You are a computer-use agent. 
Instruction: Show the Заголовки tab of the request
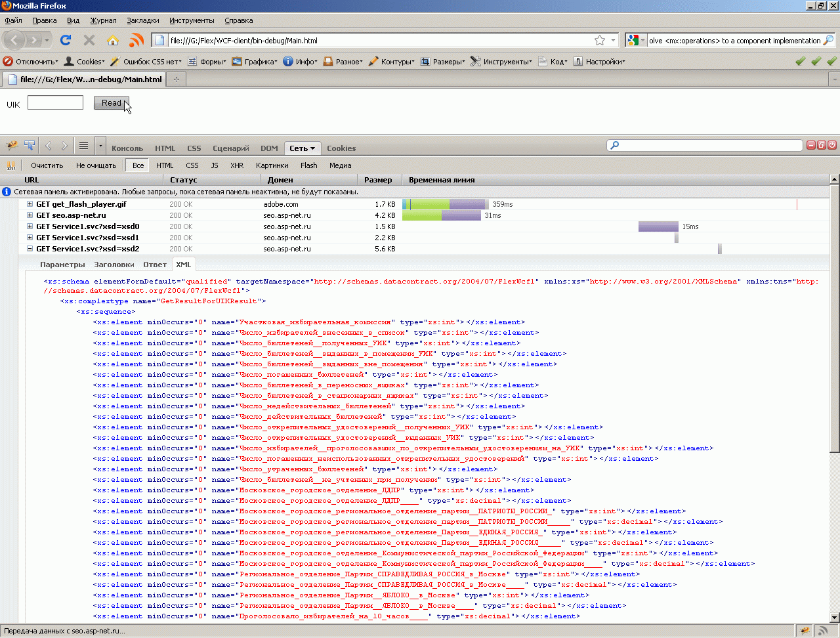[x=114, y=265]
